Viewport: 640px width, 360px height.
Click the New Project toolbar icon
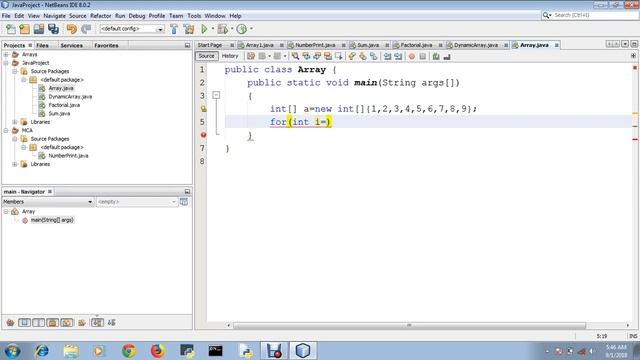point(24,29)
